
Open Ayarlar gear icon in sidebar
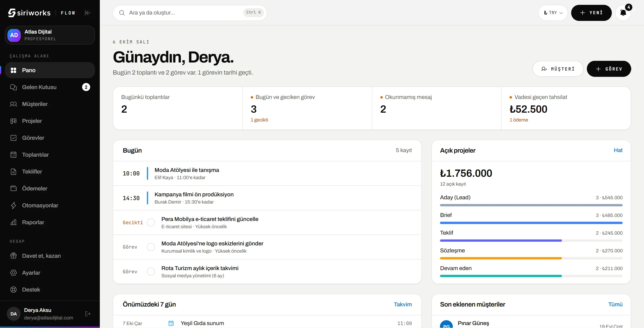pos(13,273)
